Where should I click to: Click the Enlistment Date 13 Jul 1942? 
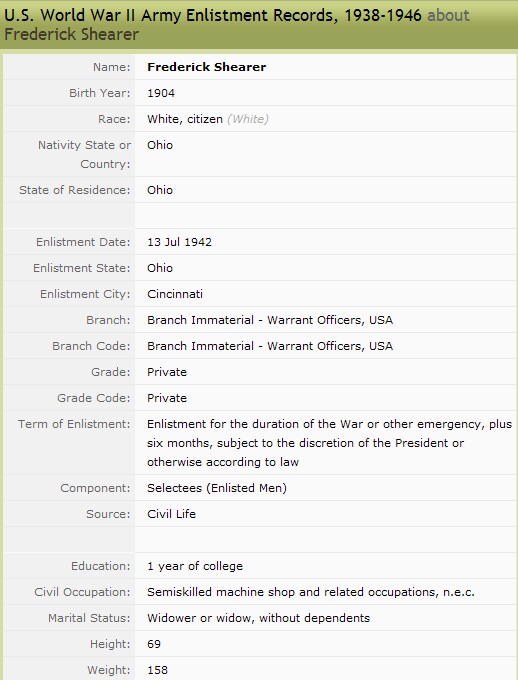click(x=179, y=242)
